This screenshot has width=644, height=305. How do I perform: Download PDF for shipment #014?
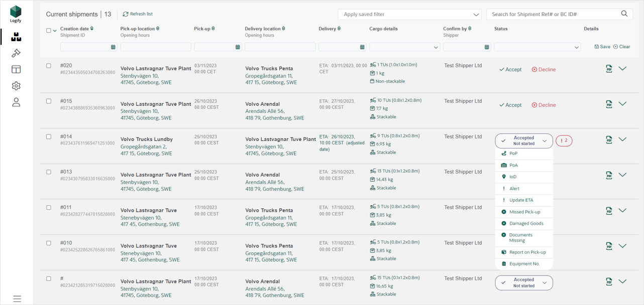tap(609, 139)
